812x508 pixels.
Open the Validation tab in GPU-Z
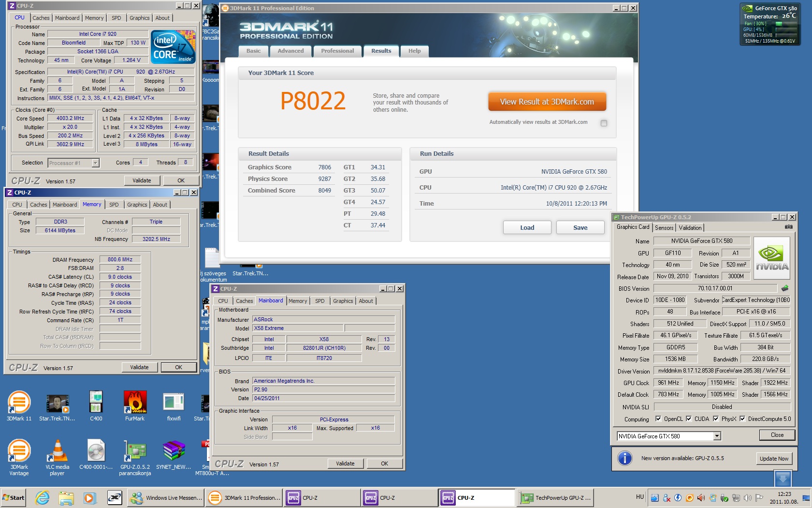coord(690,228)
